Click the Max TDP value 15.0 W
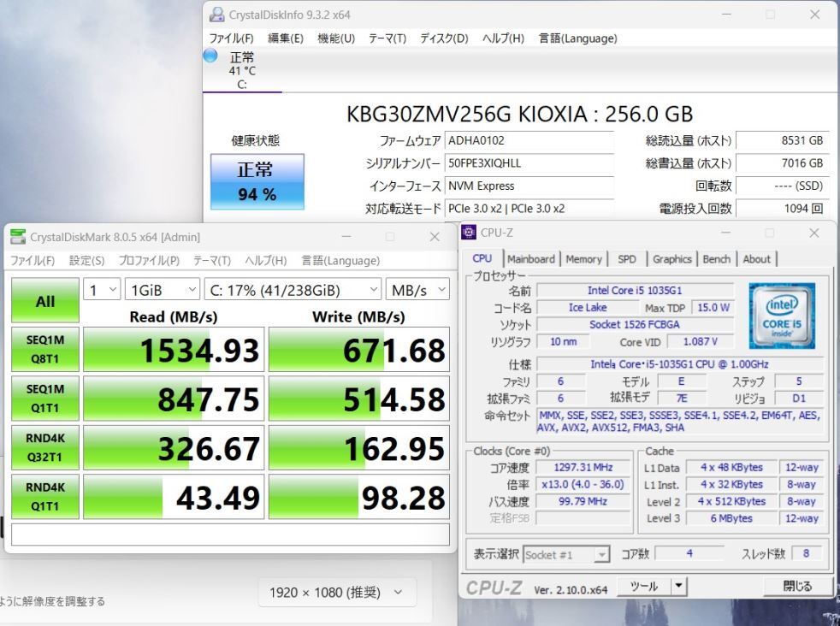 [713, 307]
